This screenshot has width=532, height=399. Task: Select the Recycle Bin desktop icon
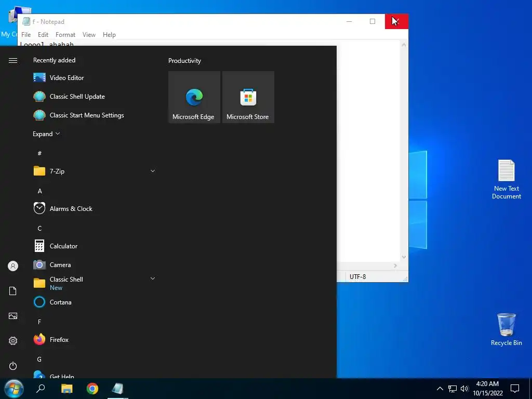(x=506, y=329)
